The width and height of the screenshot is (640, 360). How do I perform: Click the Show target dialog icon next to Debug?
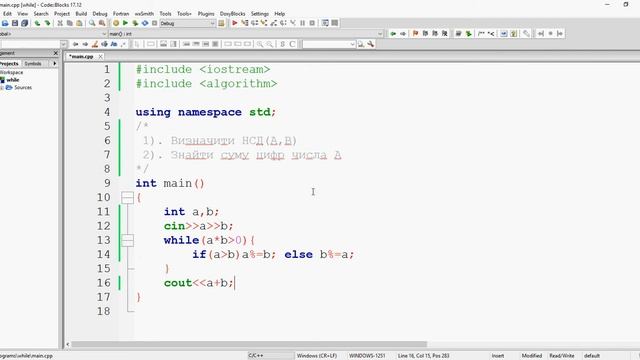(221, 23)
